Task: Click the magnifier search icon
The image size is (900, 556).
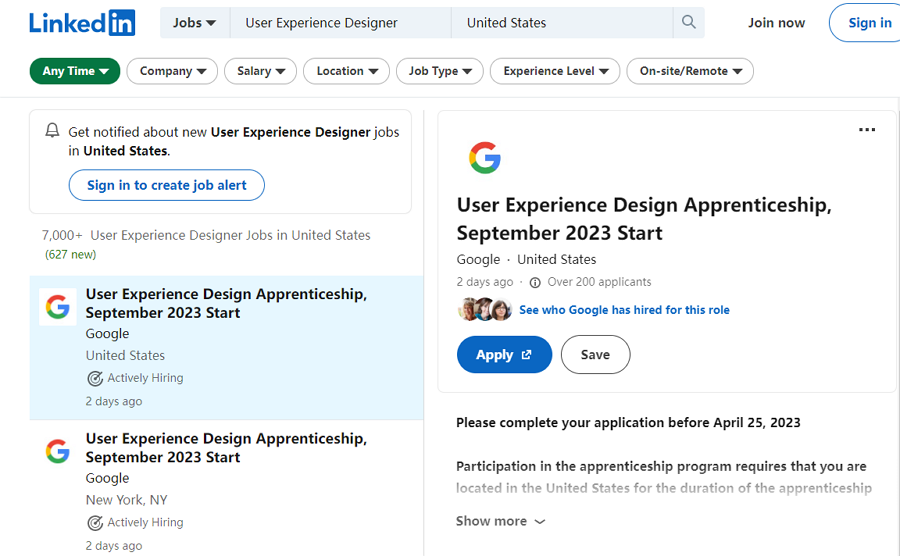Action: click(x=688, y=22)
